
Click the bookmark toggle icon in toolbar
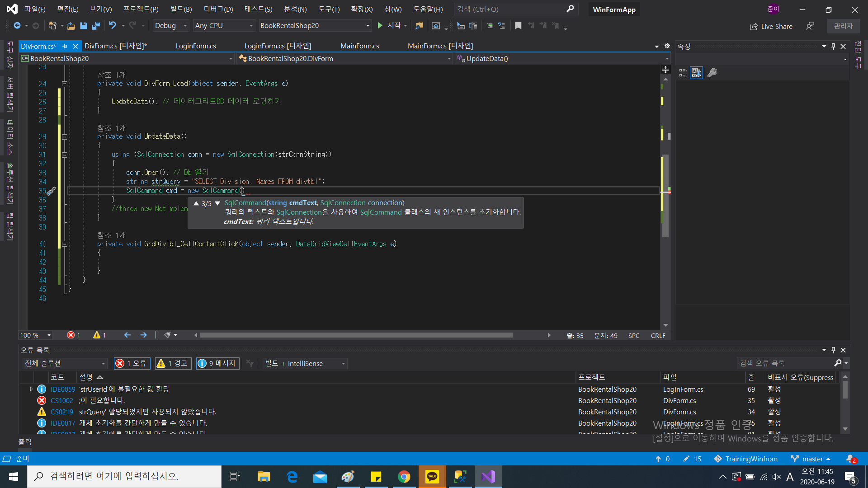pos(518,26)
